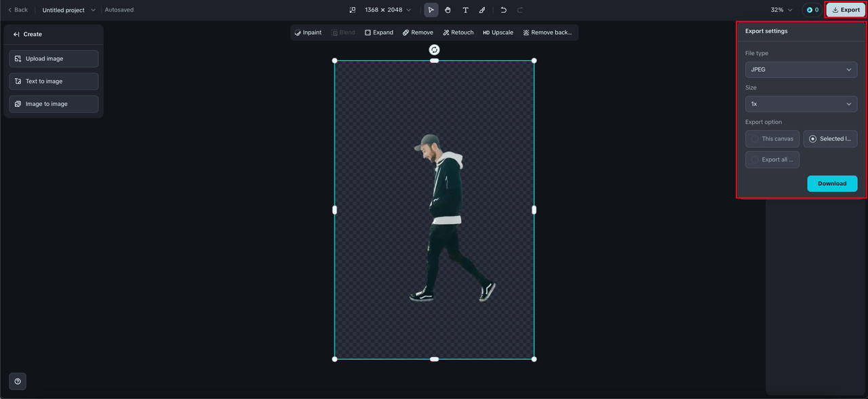Expand the 32% zoom level dropdown
This screenshot has width=868, height=399.
pos(781,10)
